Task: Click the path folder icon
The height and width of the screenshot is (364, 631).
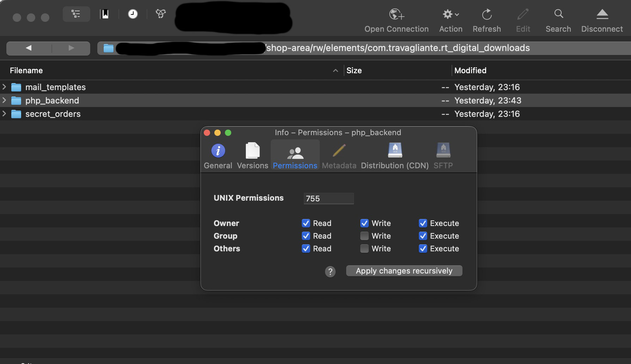Action: 109,48
